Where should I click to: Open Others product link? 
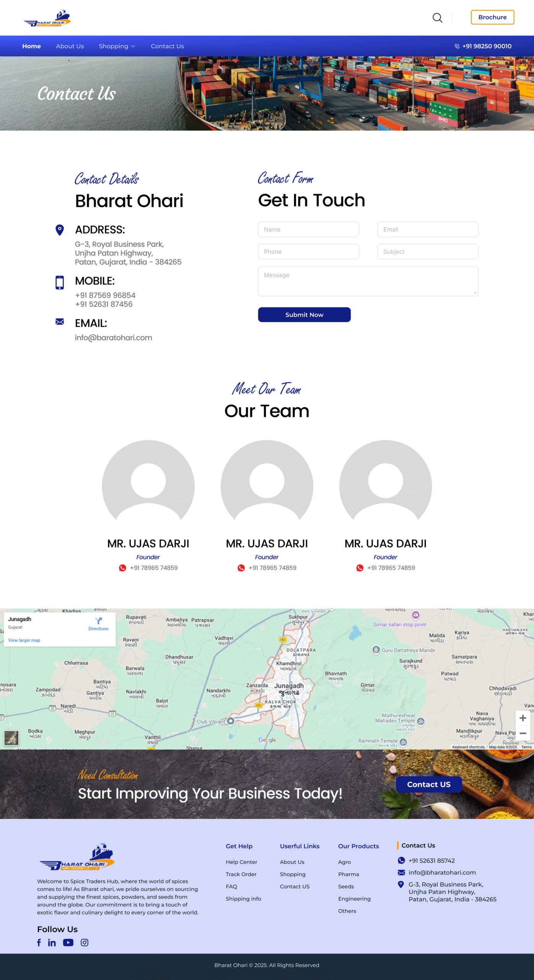point(347,911)
